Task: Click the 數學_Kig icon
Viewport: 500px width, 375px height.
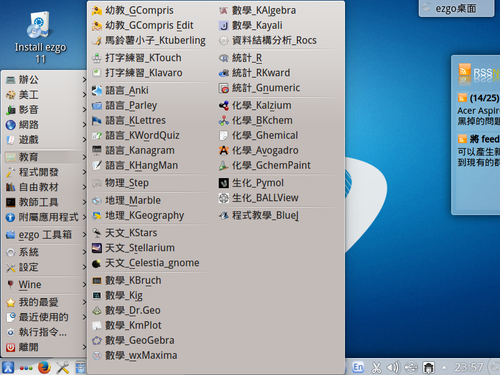Action: point(97,295)
